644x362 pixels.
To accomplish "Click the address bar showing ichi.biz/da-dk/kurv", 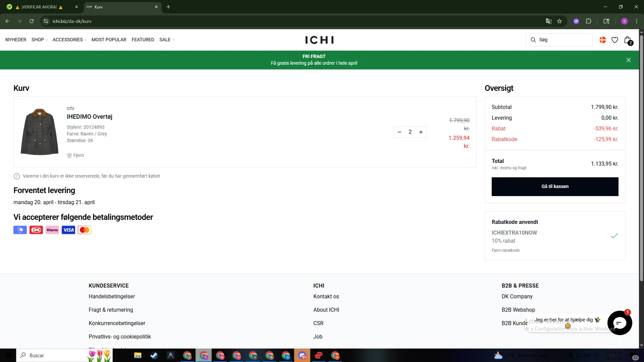I will (x=292, y=21).
